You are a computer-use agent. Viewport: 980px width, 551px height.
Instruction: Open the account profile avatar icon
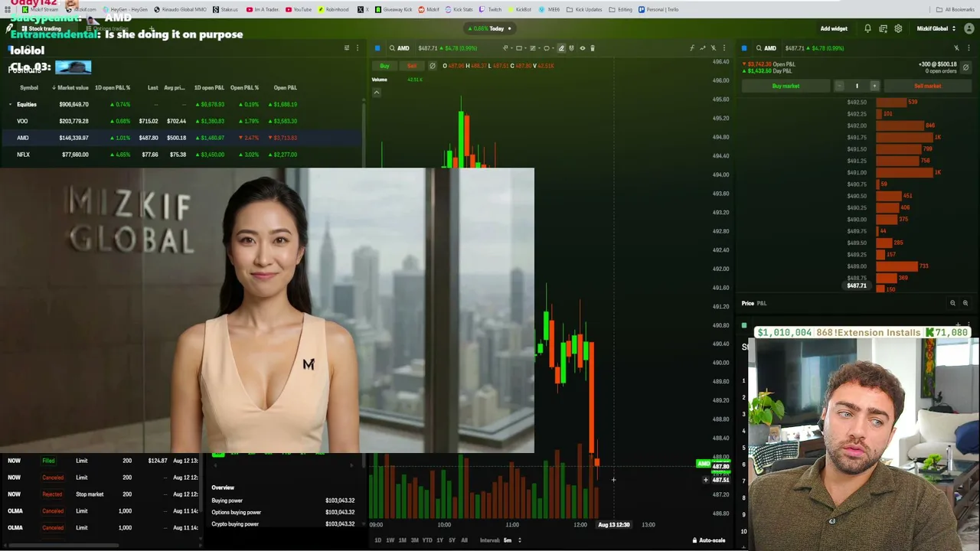point(969,28)
